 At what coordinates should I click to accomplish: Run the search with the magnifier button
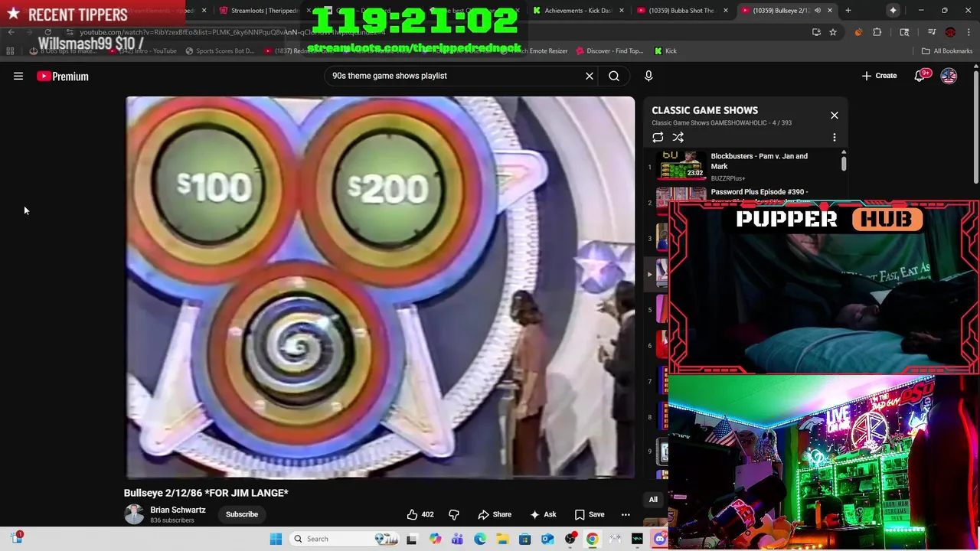614,76
